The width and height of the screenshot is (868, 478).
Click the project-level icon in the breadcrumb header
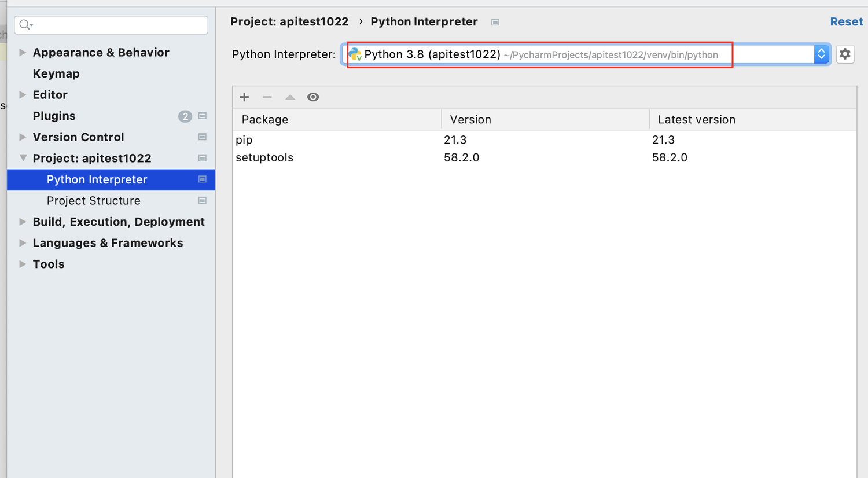(495, 22)
